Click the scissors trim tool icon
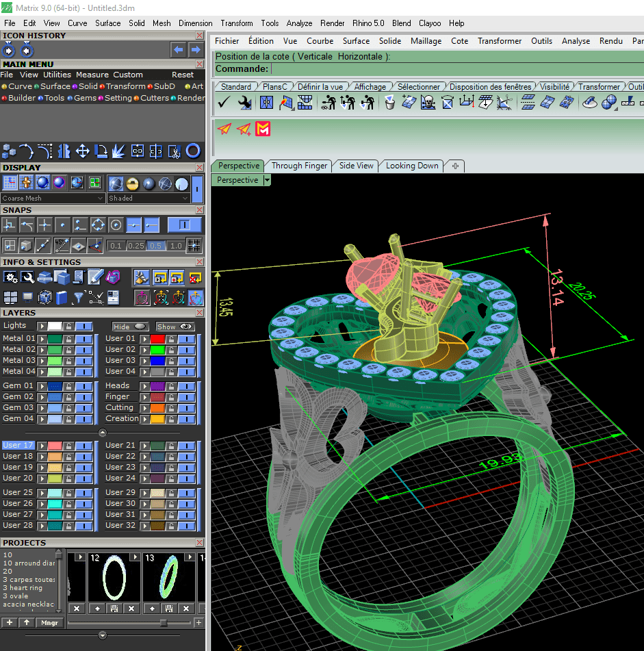 coord(175,151)
